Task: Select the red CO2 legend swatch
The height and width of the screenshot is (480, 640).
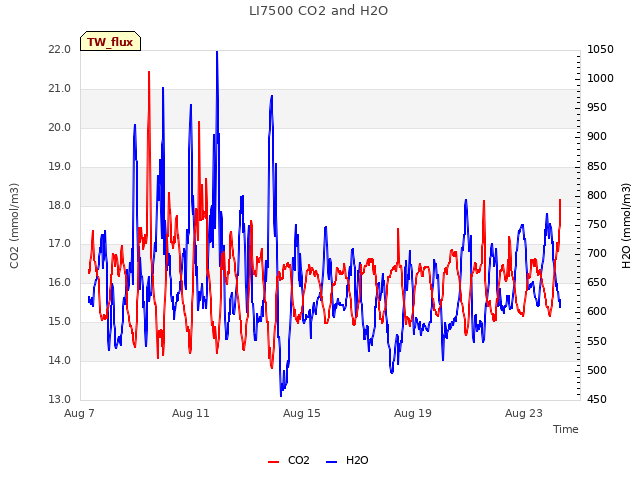Action: (273, 461)
